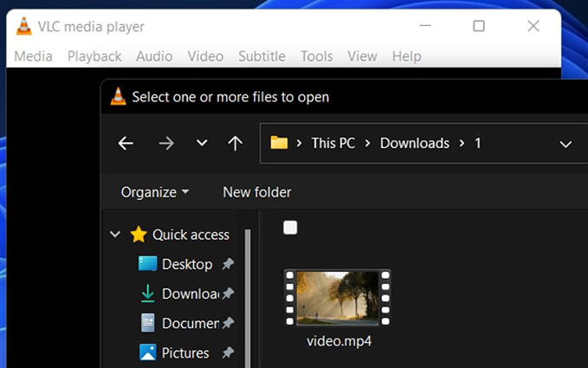Viewport: 588px width, 368px height.
Task: Select Downloads in the address path
Action: [x=415, y=143]
